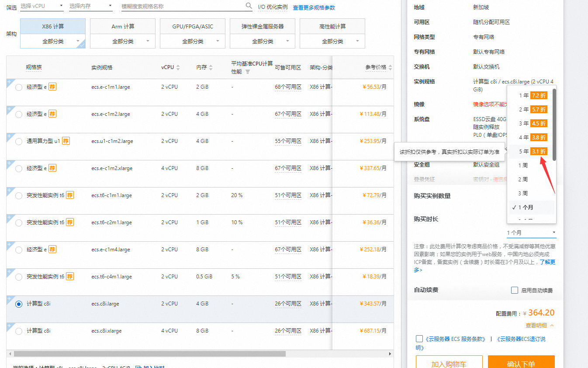Sort table by 内存 column arrows
The width and height of the screenshot is (588, 368).
211,67
